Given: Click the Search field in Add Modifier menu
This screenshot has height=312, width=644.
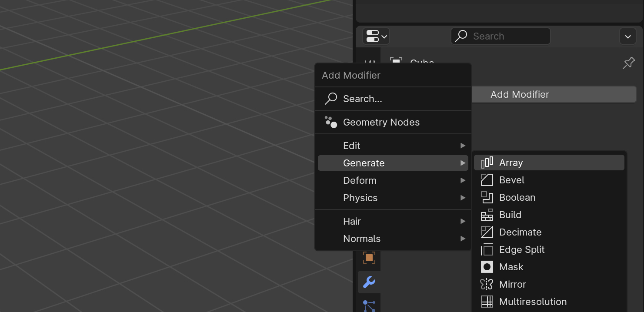Looking at the screenshot, I should 393,99.
